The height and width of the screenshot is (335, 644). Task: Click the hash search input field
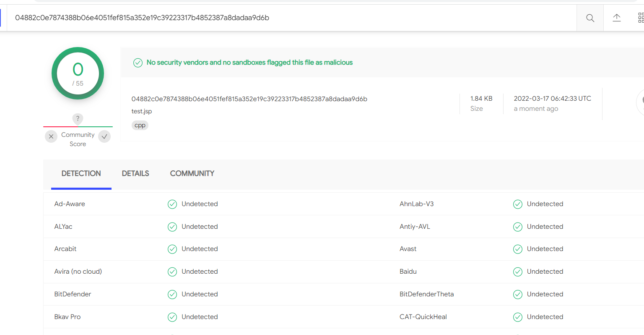click(x=291, y=18)
